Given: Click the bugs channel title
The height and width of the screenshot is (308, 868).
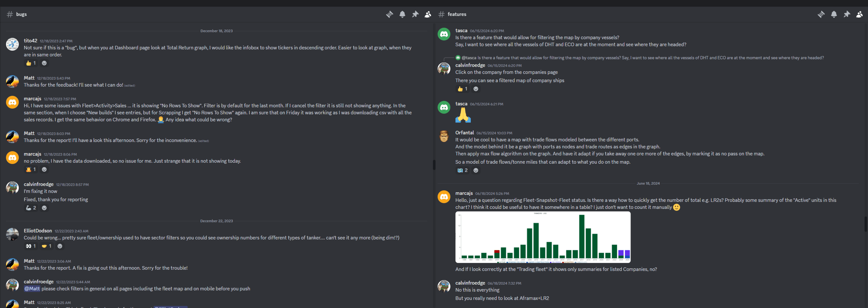Looking at the screenshot, I should 21,14.
